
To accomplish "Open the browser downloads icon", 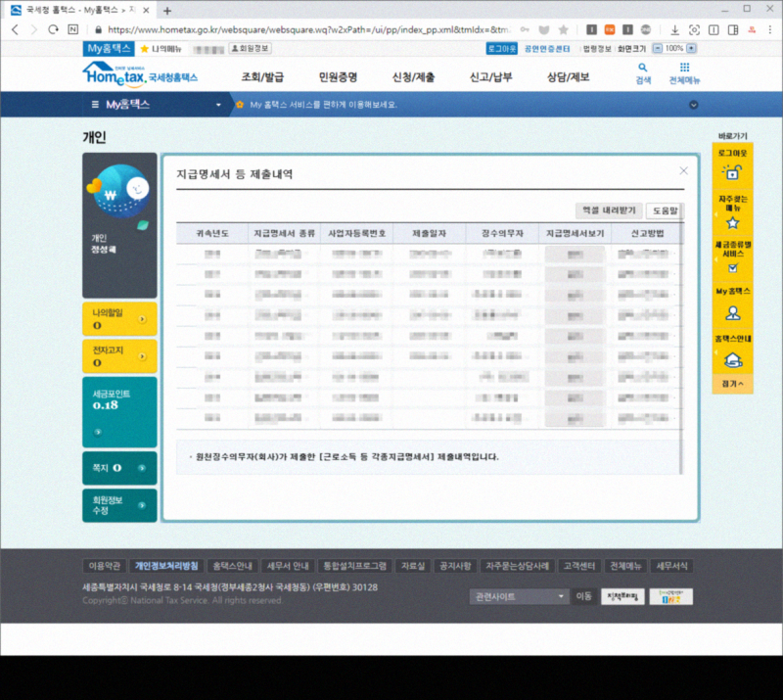I will click(x=674, y=30).
